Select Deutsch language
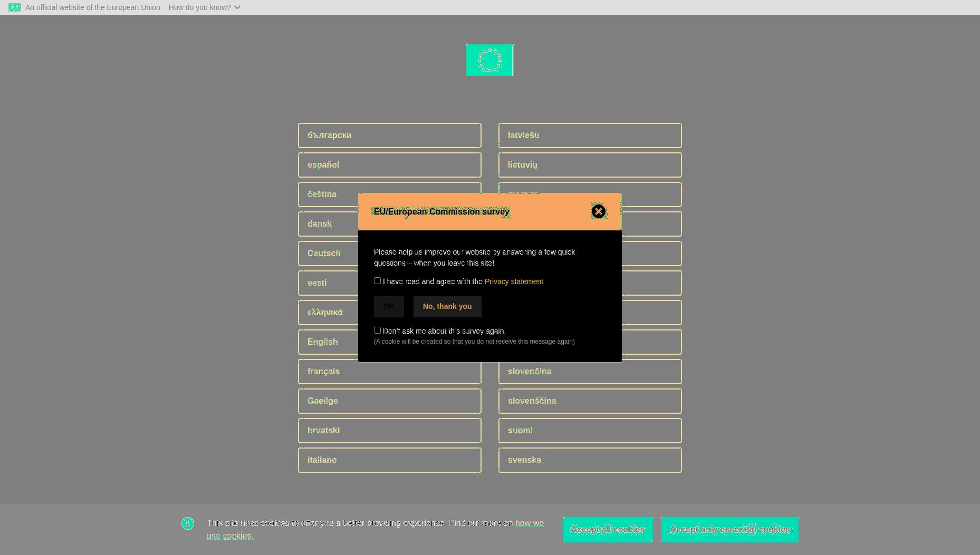Image resolution: width=980 pixels, height=555 pixels. 328,254
